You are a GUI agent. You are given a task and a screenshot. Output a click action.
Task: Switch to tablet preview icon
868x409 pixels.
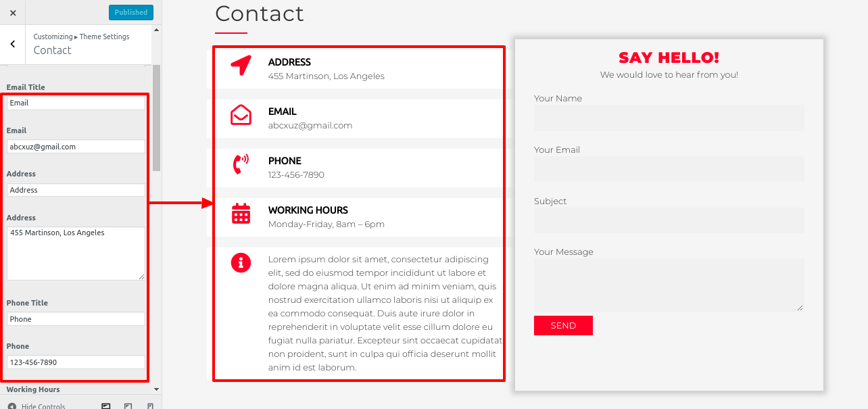pos(128,406)
